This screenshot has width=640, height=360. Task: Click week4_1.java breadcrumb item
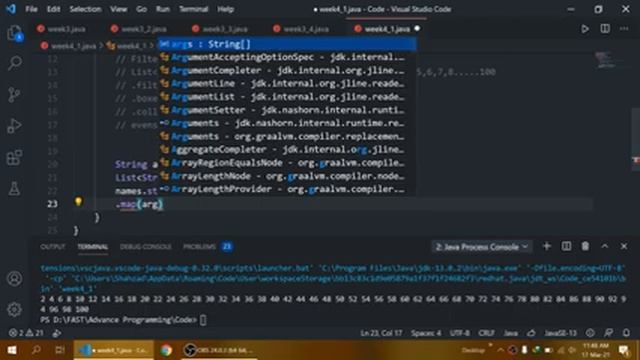point(69,46)
